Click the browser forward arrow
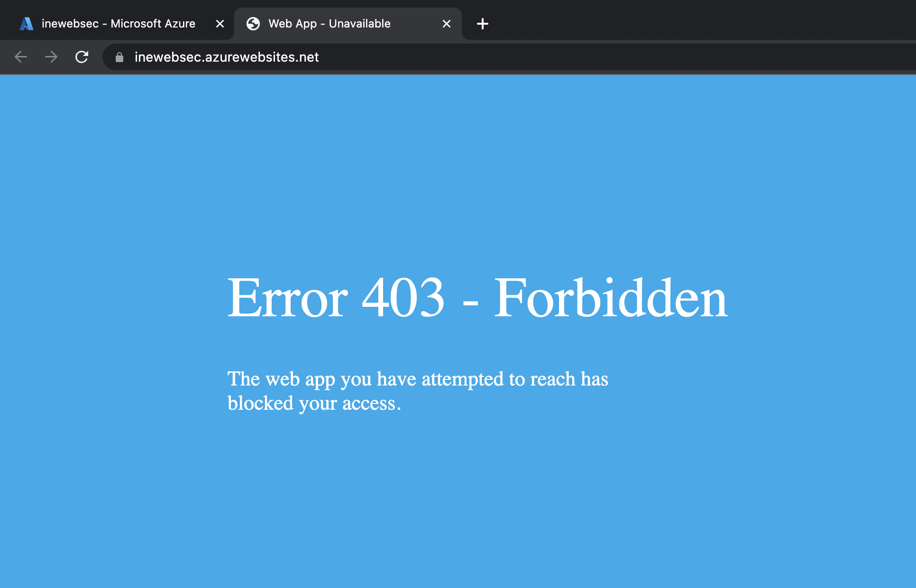This screenshot has height=588, width=916. point(51,57)
